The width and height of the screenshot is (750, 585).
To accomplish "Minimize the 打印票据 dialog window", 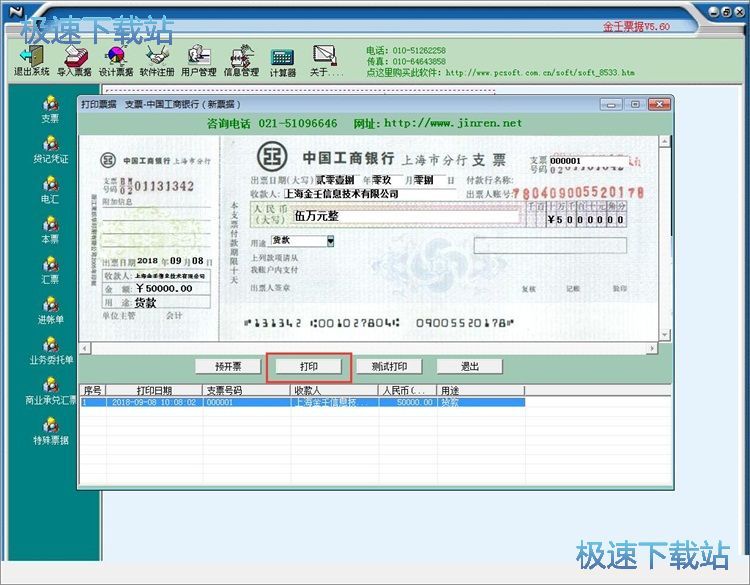I will point(611,104).
